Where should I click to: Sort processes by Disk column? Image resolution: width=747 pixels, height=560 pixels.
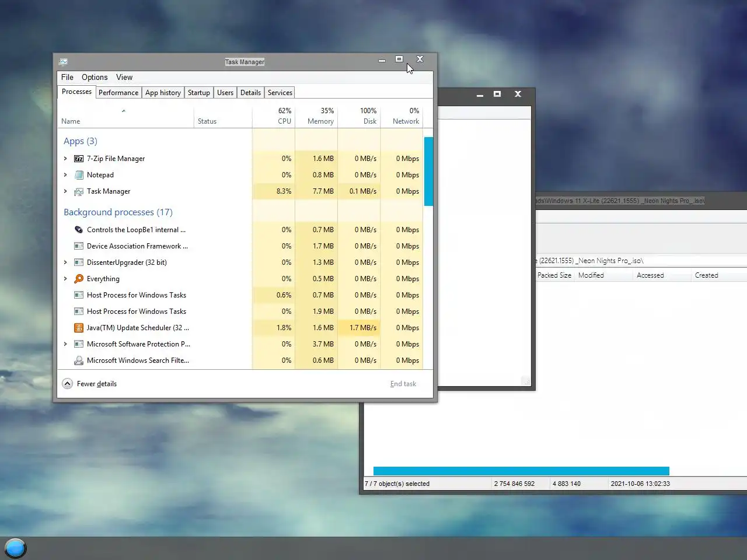[x=359, y=116]
